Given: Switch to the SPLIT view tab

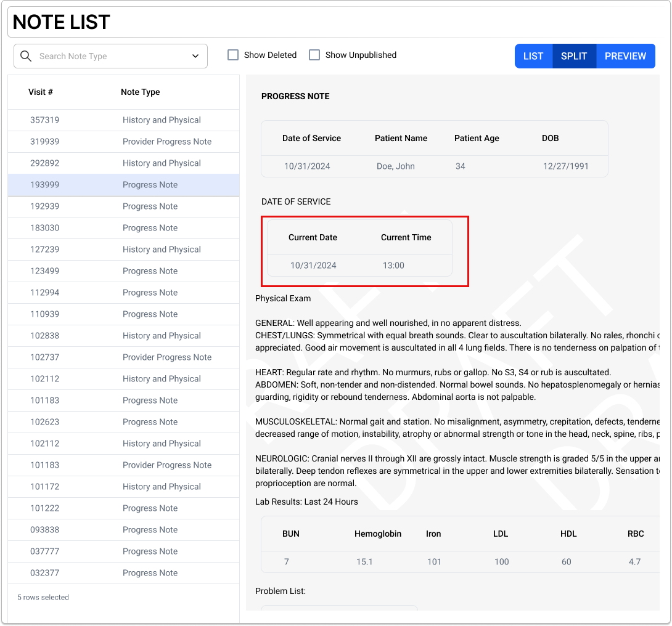Looking at the screenshot, I should (x=575, y=56).
